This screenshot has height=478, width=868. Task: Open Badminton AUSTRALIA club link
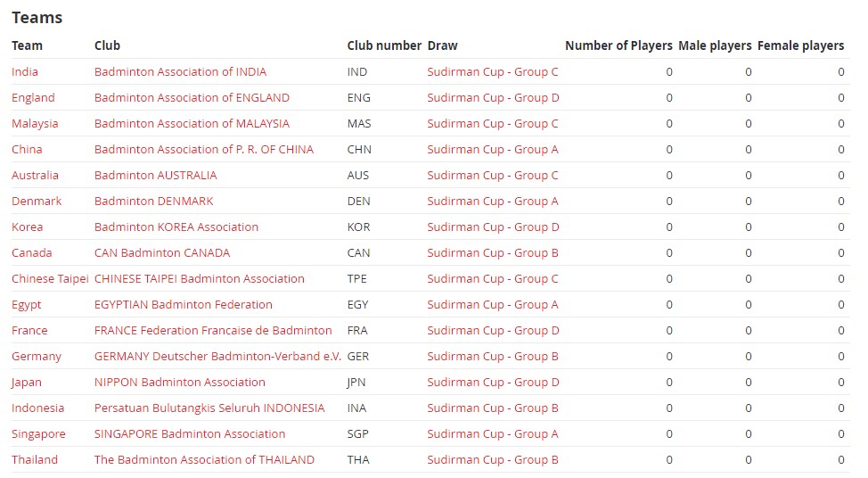coord(156,176)
